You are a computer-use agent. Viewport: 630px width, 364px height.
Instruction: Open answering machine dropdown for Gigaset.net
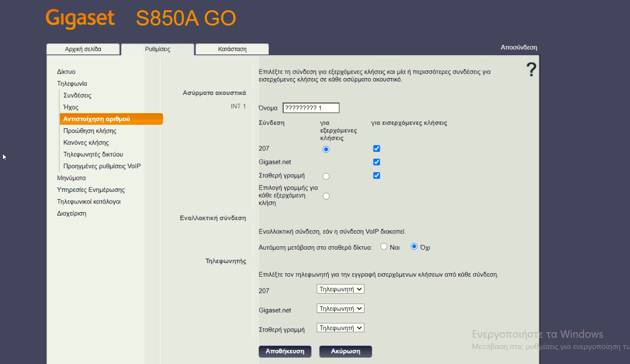340,309
